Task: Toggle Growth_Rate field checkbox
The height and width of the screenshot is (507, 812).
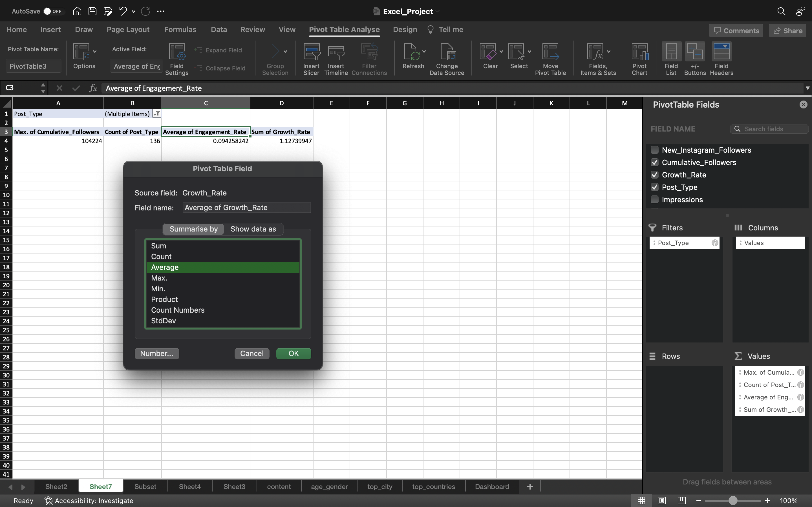Action: click(x=655, y=175)
